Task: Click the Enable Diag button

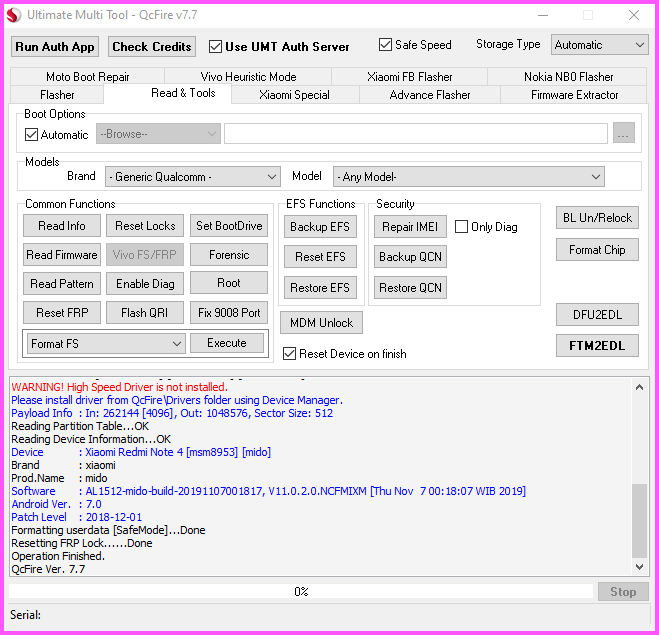Action: click(x=145, y=284)
